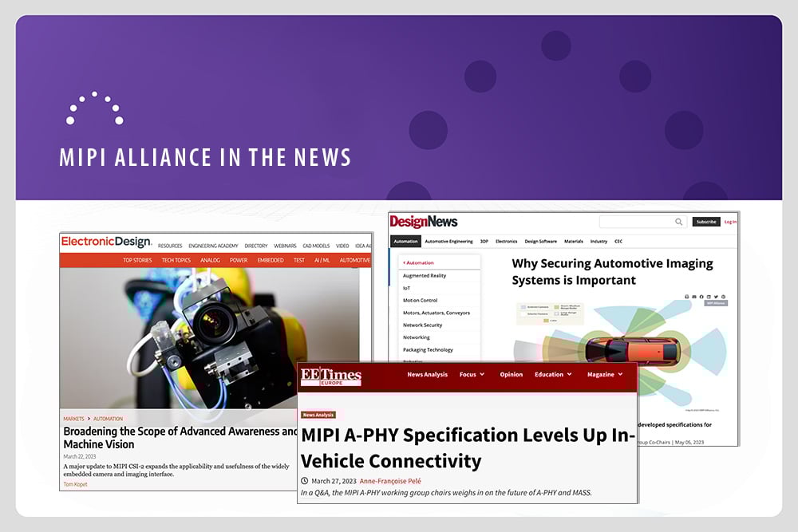Share the DesignNews article via the Twitter icon
Screen dimensions: 798x532
pos(716,297)
